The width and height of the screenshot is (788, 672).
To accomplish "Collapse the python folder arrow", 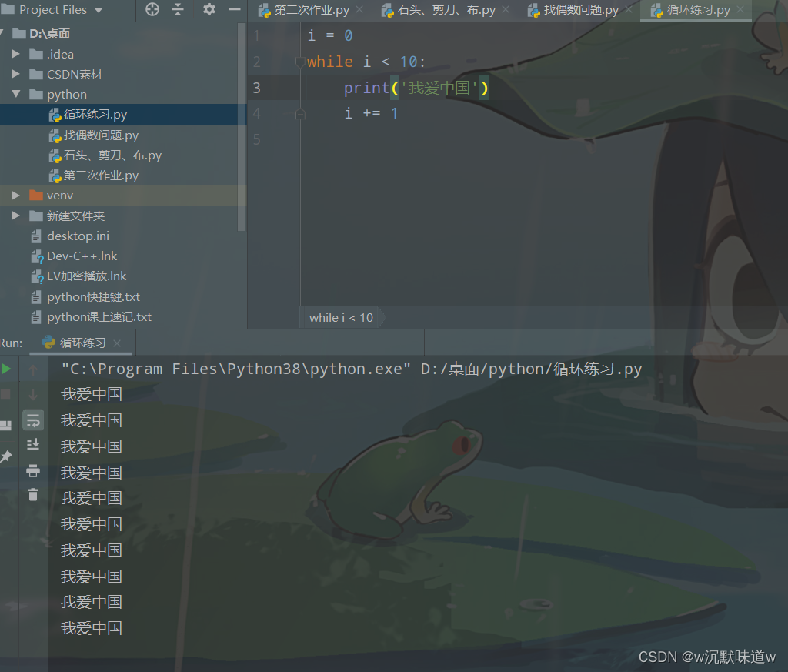I will (15, 94).
